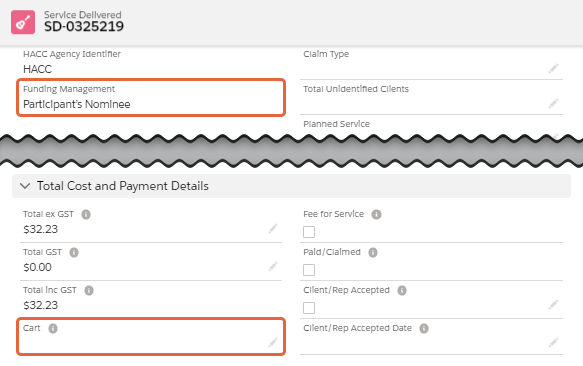Edit Client/Rep Accepted Date pencil icon

click(x=553, y=343)
